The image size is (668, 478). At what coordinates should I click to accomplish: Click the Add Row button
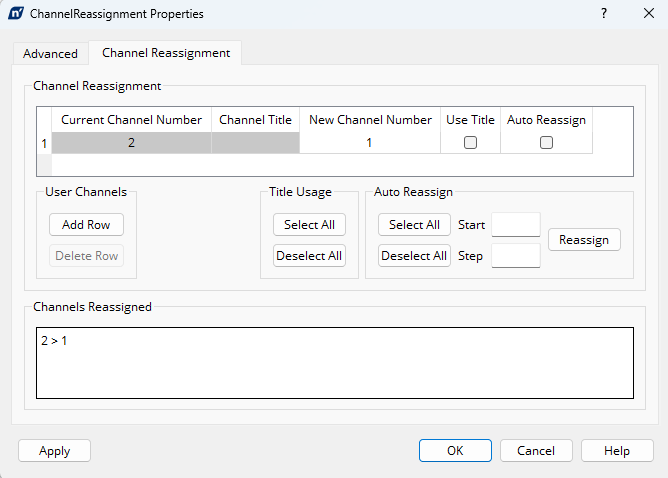86,225
